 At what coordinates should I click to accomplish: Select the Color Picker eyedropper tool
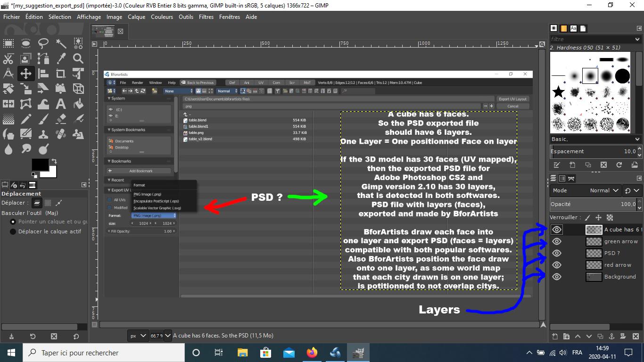[x=61, y=58]
